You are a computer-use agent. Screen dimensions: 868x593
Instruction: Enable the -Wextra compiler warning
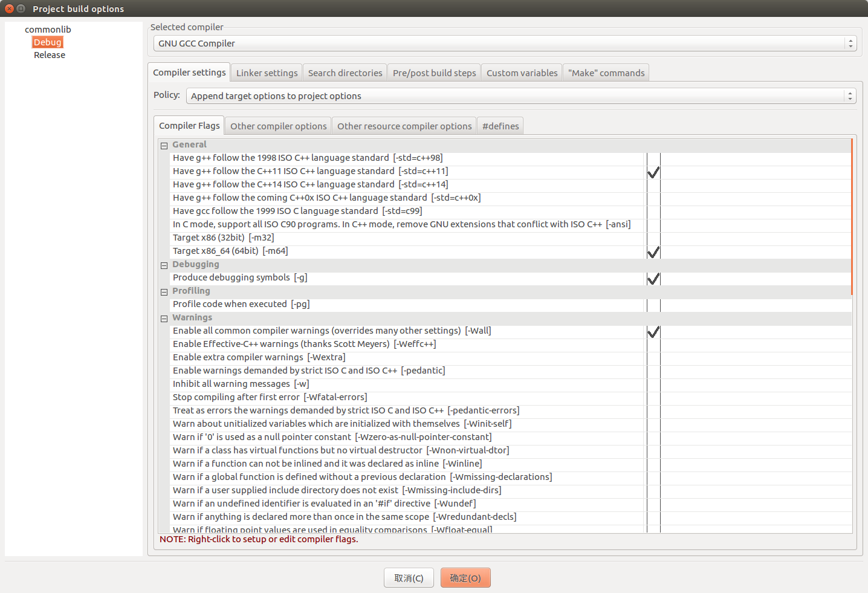pos(653,357)
